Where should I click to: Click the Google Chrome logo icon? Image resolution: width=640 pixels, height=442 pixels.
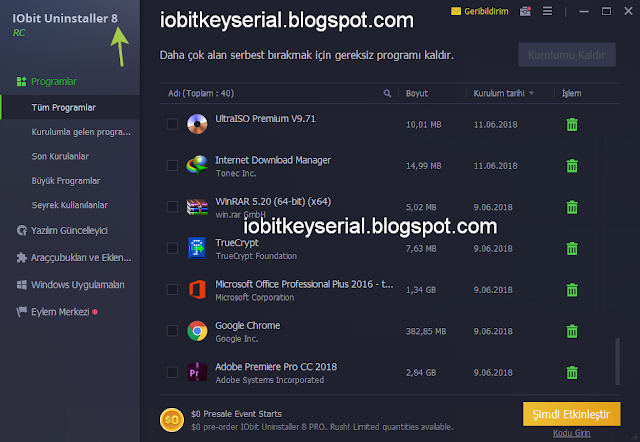(197, 331)
